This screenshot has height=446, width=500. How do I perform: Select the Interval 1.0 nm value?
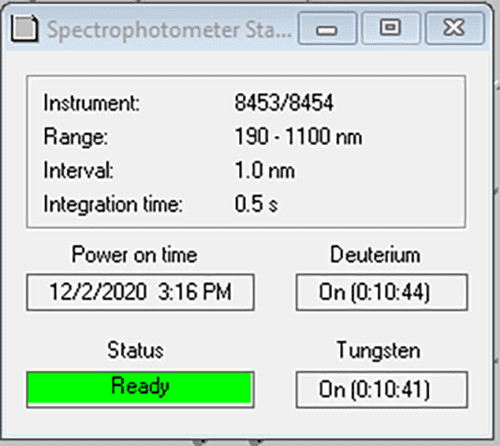click(x=265, y=170)
